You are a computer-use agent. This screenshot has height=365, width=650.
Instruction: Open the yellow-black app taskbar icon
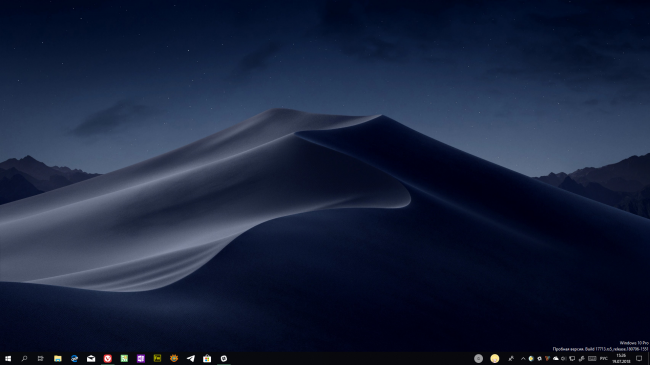coord(157,358)
